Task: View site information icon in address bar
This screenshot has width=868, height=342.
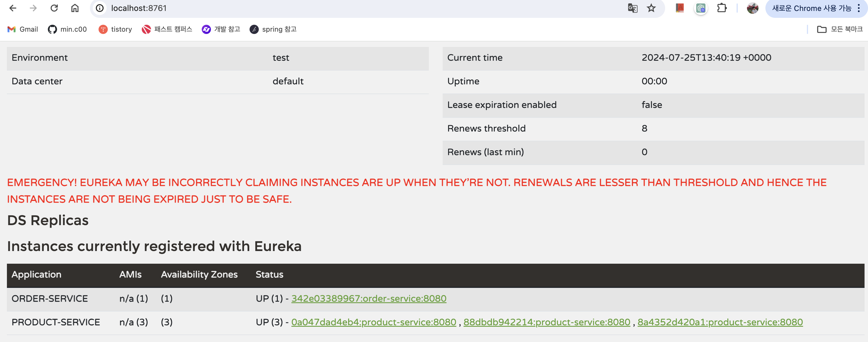Action: 100,8
